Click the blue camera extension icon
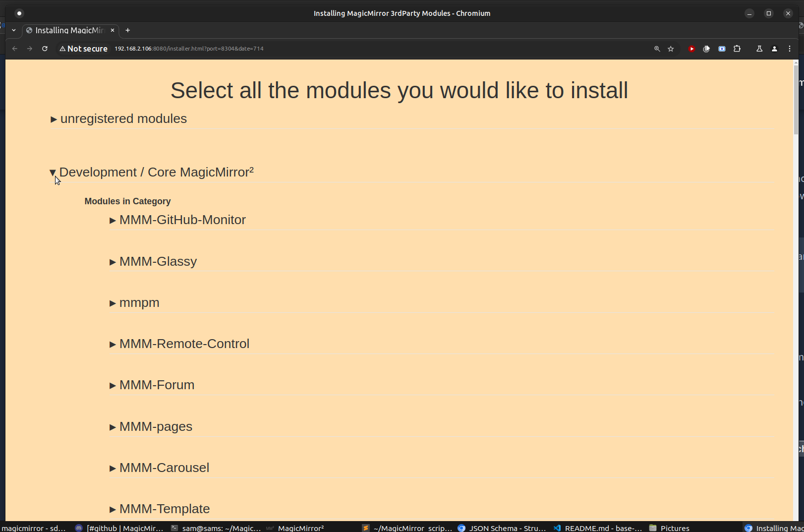The image size is (804, 532). (722, 49)
